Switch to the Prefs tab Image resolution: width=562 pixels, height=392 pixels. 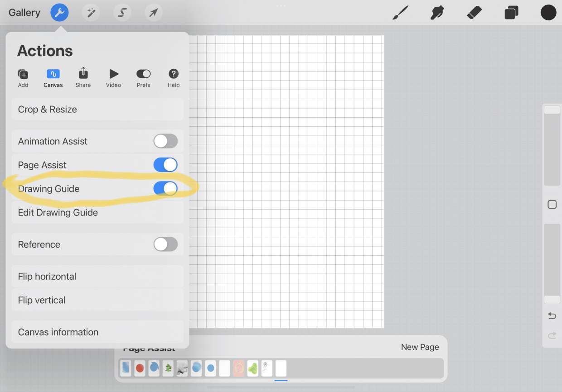pyautogui.click(x=143, y=78)
